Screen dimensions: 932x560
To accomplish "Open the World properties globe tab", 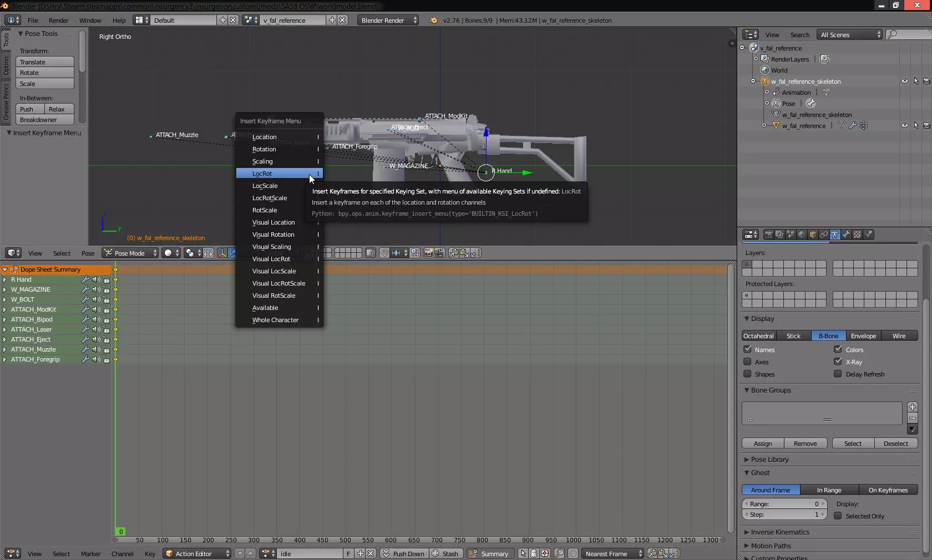I will click(x=802, y=235).
